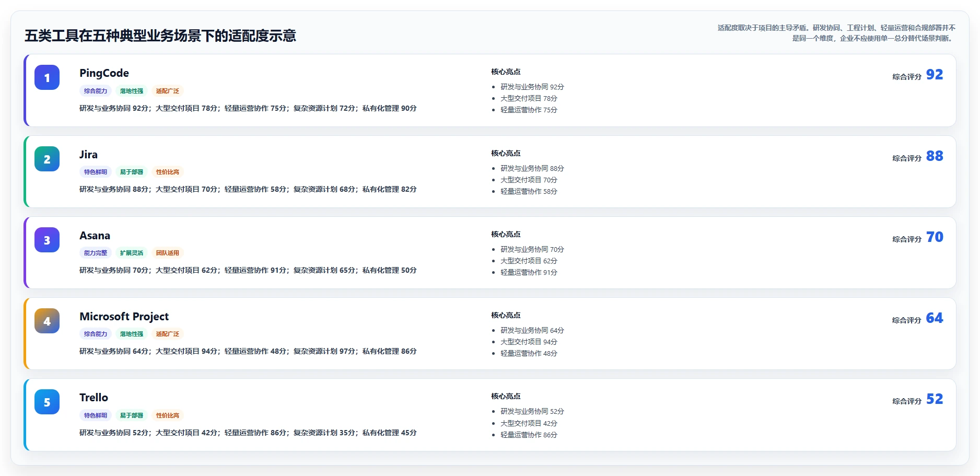980x476 pixels.
Task: Click Asana's overall score 70
Action: pyautogui.click(x=935, y=237)
